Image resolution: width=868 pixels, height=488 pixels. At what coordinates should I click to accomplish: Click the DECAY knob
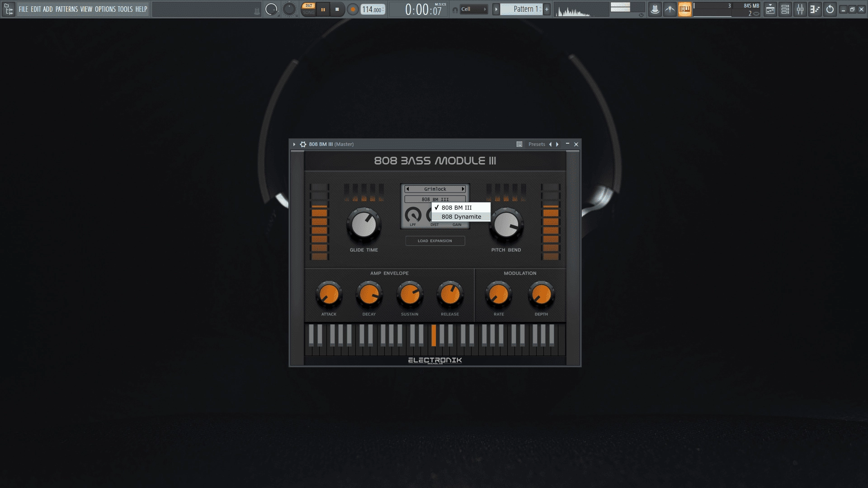click(369, 295)
